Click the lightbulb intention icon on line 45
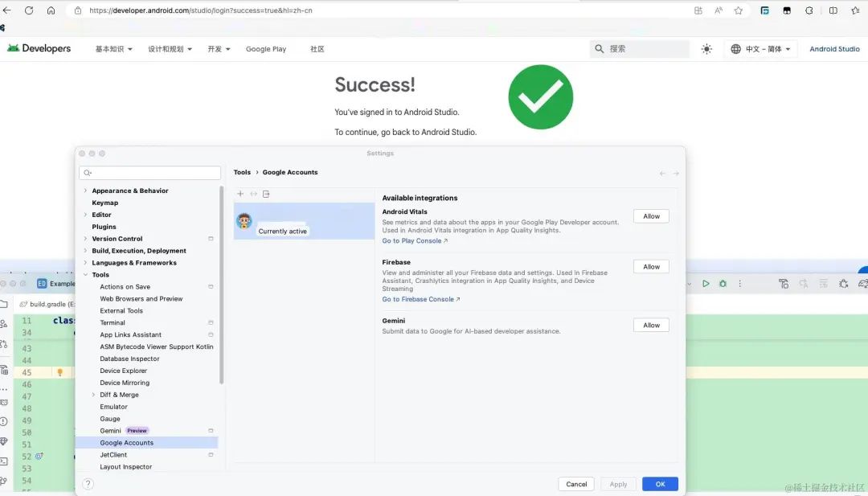The image size is (868, 496). coord(59,372)
